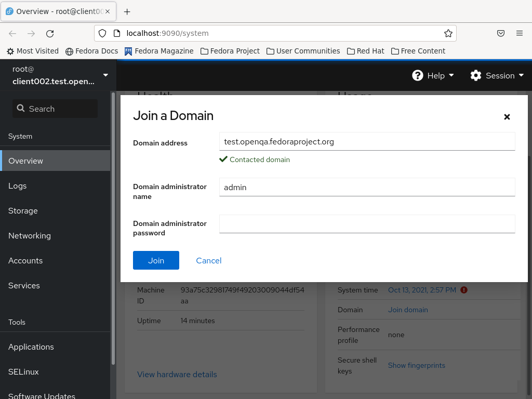Open Software Updates in the sidebar
The width and height of the screenshot is (532, 399).
tap(55, 395)
